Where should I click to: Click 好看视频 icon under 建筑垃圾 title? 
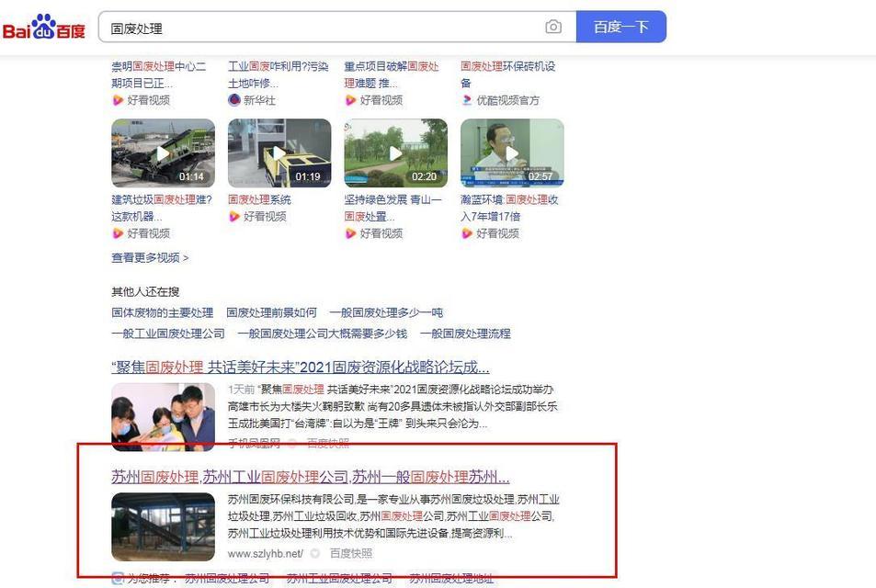(118, 233)
